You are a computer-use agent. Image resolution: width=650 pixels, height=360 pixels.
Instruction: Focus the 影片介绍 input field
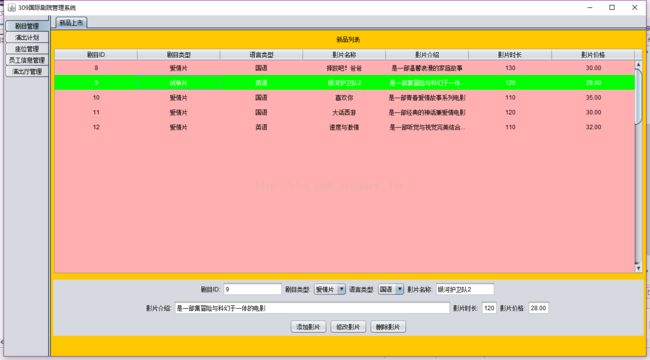312,308
